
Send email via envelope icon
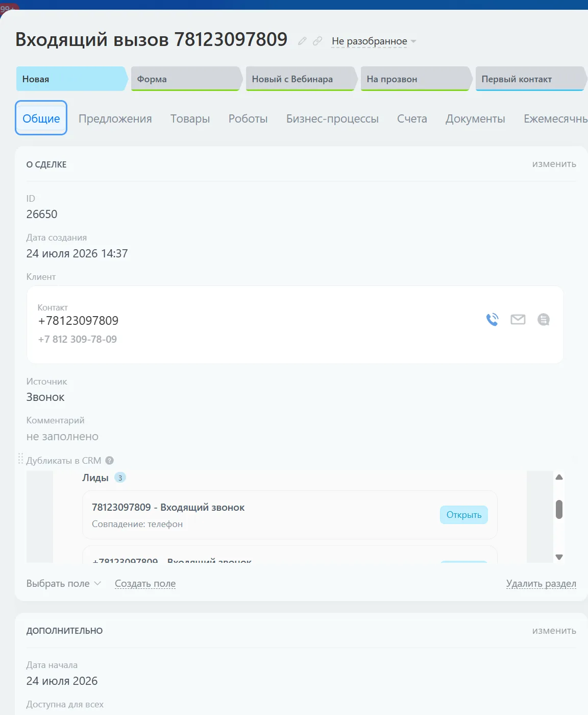518,320
